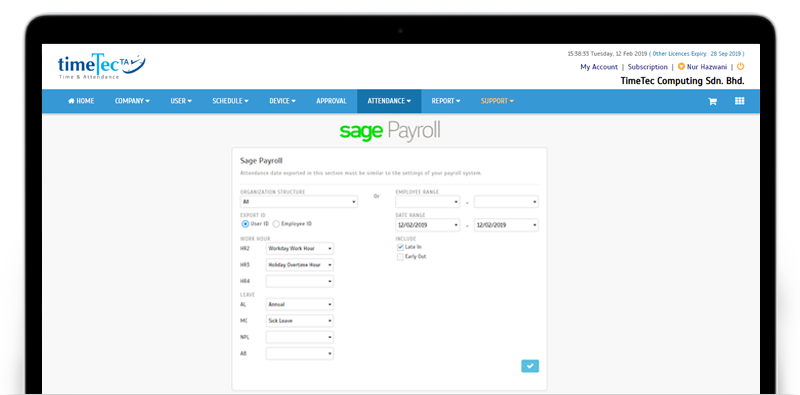Open the apps grid icon
This screenshot has width=800, height=395.
tap(739, 101)
